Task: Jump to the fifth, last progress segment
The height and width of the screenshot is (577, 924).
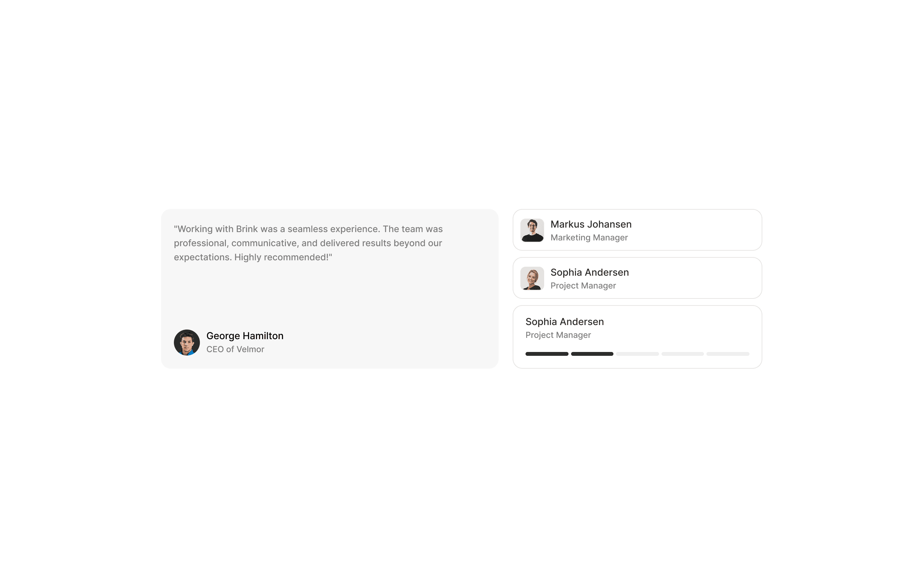Action: 727,354
